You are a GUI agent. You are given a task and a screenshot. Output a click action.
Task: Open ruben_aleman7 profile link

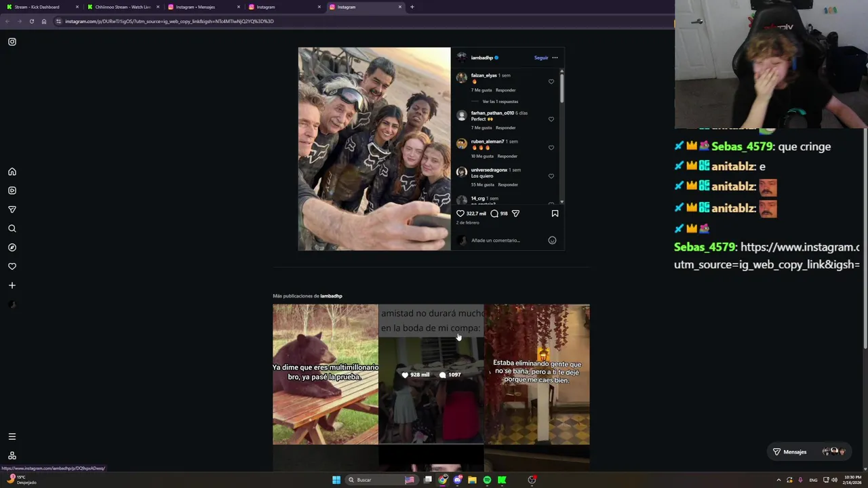[488, 142]
